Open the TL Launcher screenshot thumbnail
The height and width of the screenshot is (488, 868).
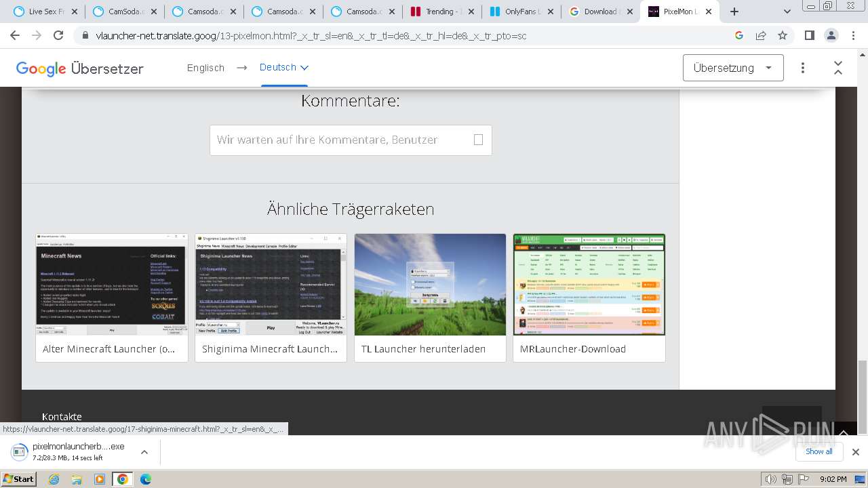(x=430, y=285)
